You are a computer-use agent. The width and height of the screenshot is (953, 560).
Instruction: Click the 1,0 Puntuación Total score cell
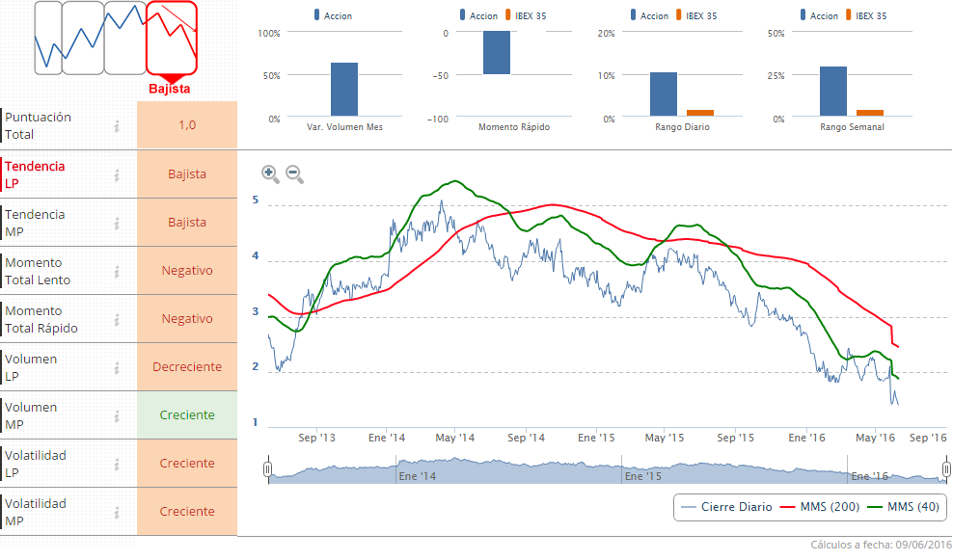[x=187, y=125]
